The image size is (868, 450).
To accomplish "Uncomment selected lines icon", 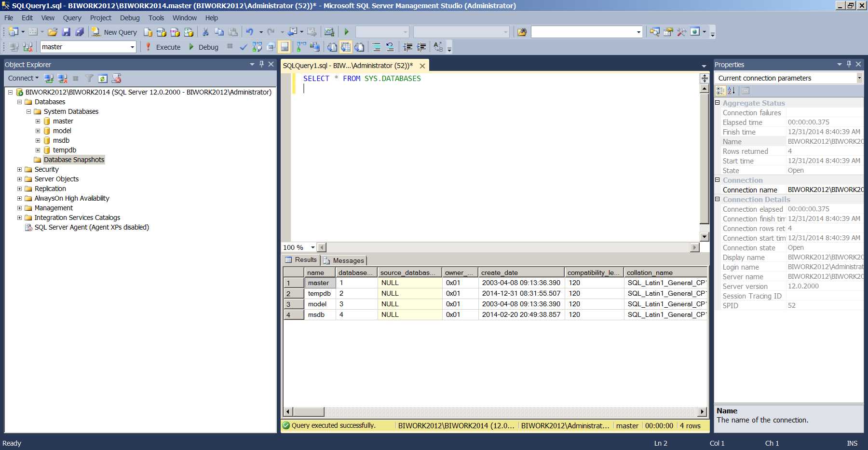I will [390, 47].
